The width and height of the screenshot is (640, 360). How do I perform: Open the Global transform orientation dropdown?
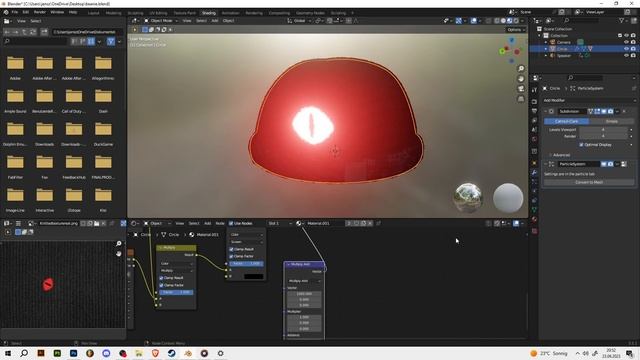(299, 20)
